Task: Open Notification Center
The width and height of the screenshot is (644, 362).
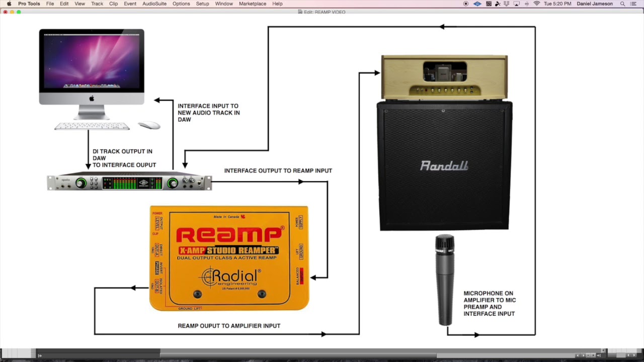Action: point(633,4)
